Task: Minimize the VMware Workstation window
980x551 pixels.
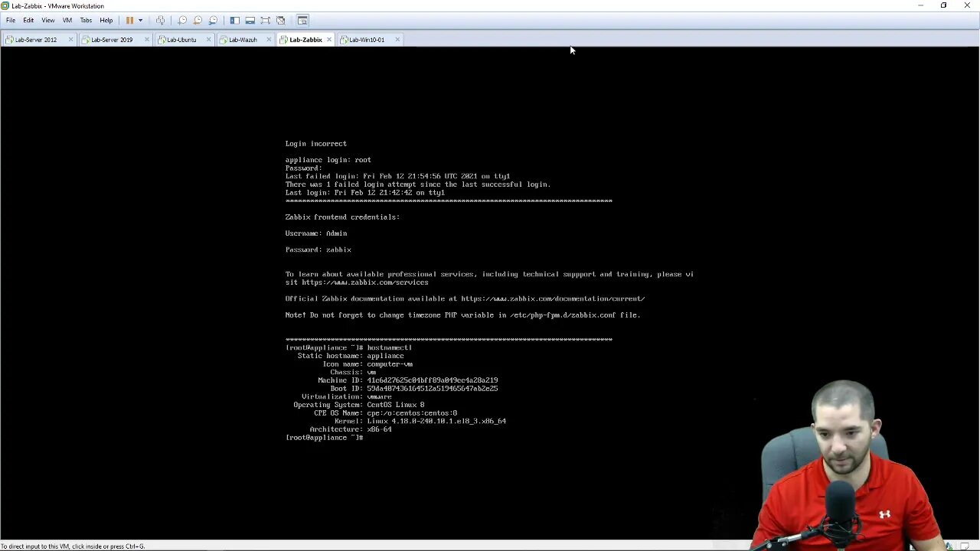Action: pos(920,6)
